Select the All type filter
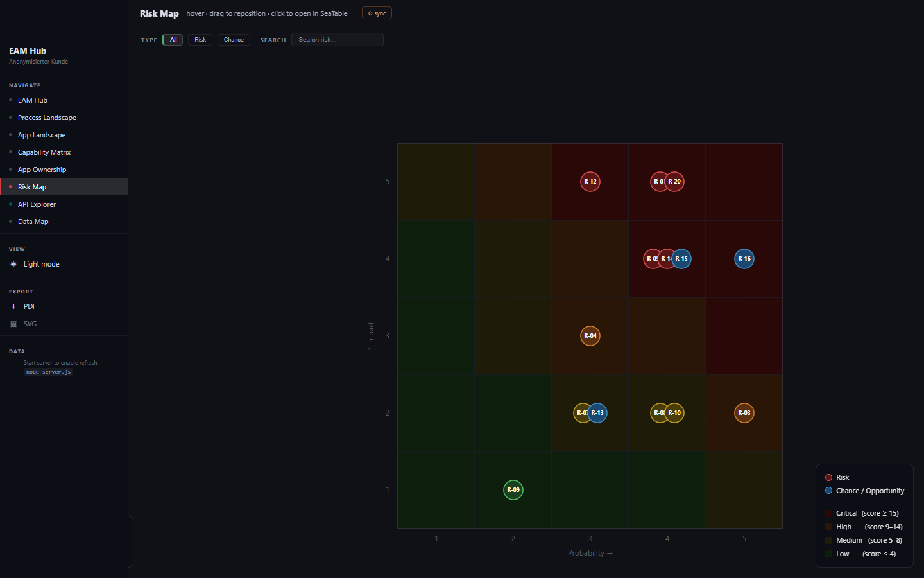The image size is (924, 578). pyautogui.click(x=173, y=40)
